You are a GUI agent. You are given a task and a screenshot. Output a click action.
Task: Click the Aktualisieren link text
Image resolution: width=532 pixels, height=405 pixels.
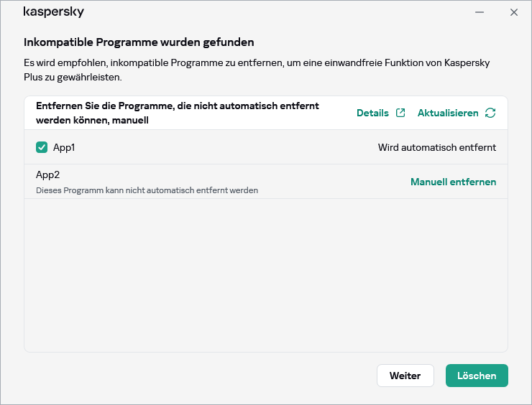tap(447, 113)
